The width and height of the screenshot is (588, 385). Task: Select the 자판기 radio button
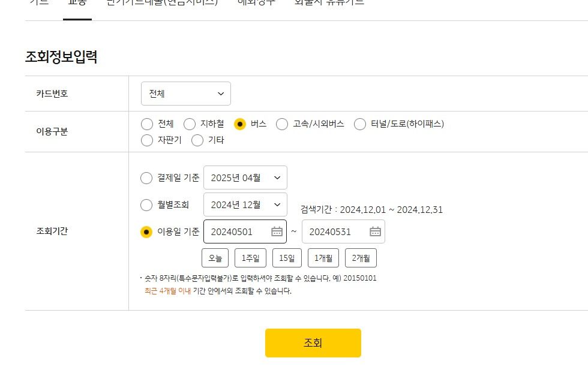(x=147, y=140)
